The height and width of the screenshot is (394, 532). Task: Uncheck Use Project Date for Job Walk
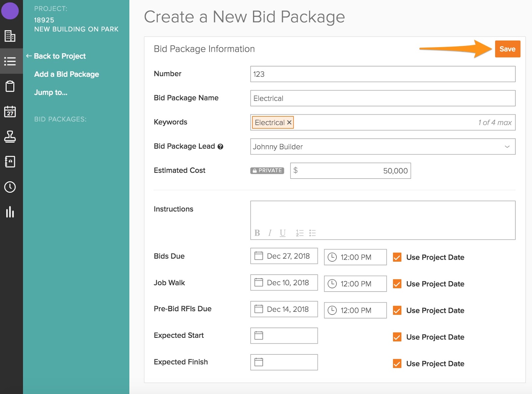(397, 284)
